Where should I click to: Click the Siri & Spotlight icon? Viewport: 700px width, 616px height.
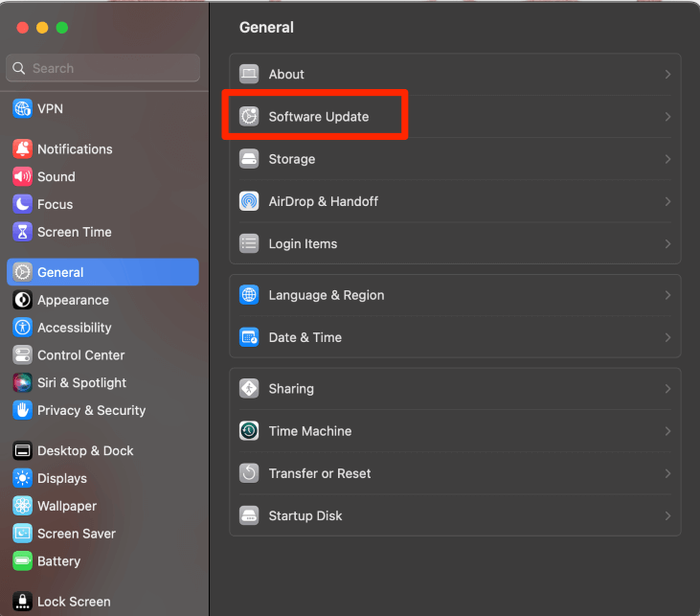pyautogui.click(x=22, y=382)
